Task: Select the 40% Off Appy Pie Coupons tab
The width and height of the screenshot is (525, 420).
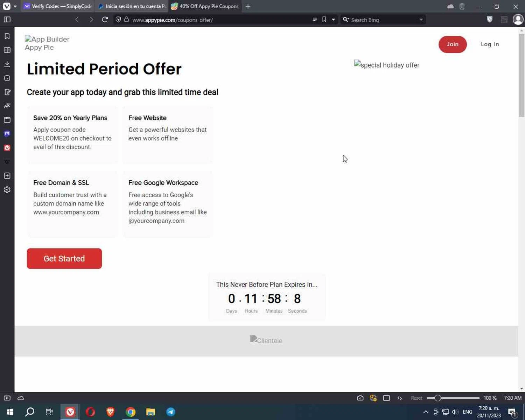Action: (x=205, y=6)
